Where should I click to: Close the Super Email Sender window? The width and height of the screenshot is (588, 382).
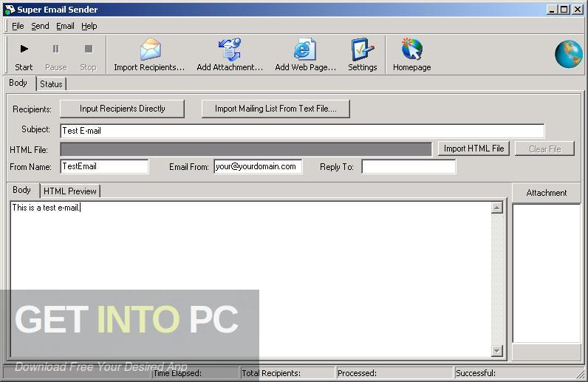pos(578,10)
